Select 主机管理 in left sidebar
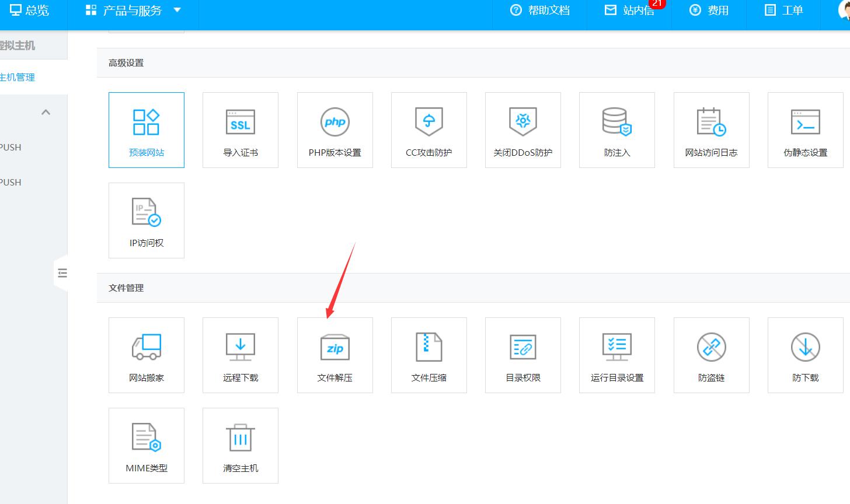This screenshot has width=850, height=504. click(x=18, y=77)
